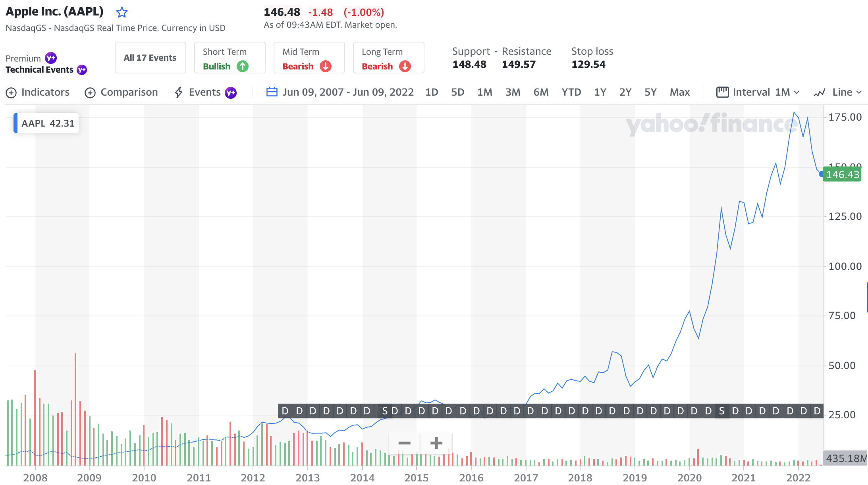
Task: Select the Max time range
Action: click(680, 92)
